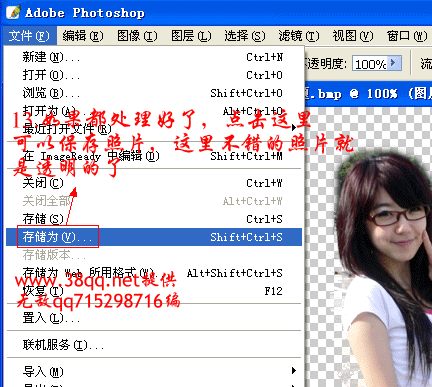
Task: Open the 文件(F) menu
Action: (x=29, y=35)
